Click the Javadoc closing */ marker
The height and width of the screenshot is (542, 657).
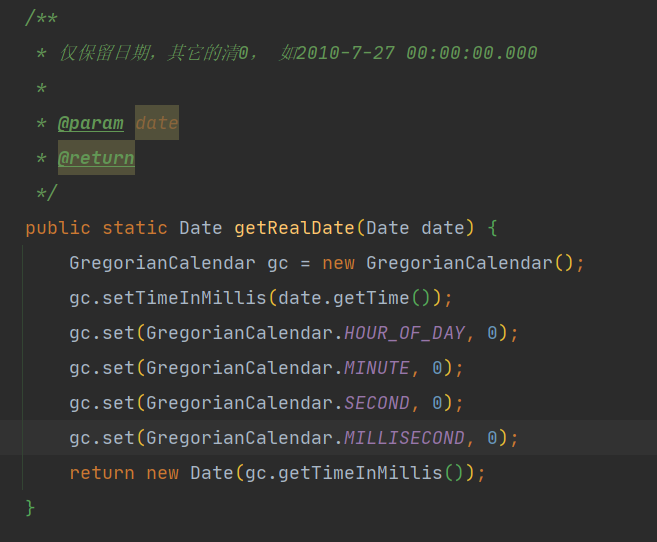(47, 193)
